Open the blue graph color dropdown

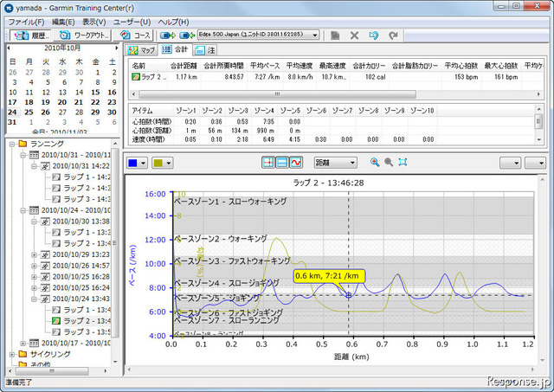137,163
